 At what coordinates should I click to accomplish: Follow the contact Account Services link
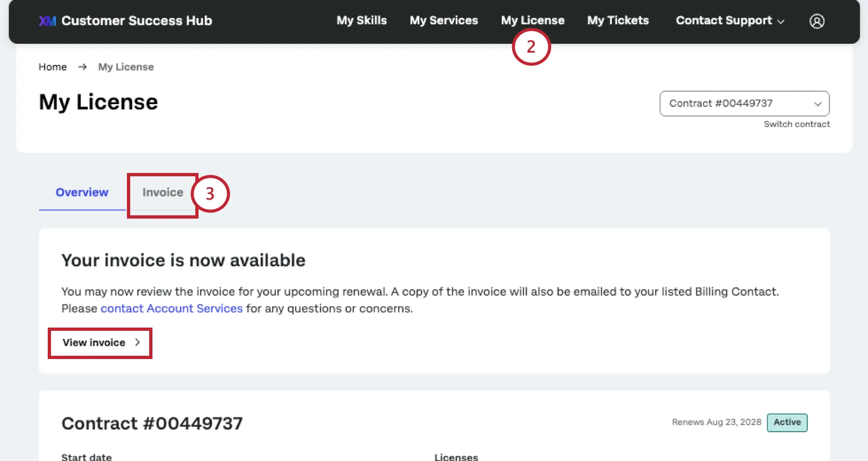coord(171,309)
